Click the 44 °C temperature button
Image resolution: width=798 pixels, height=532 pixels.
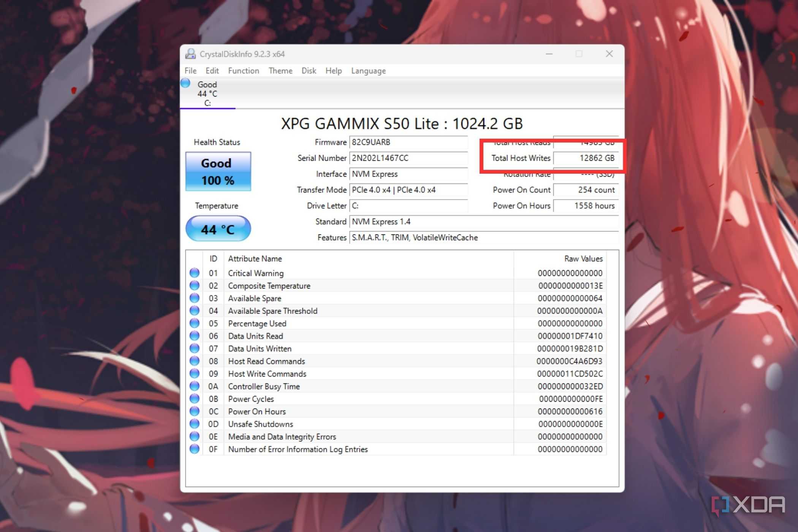tap(218, 229)
